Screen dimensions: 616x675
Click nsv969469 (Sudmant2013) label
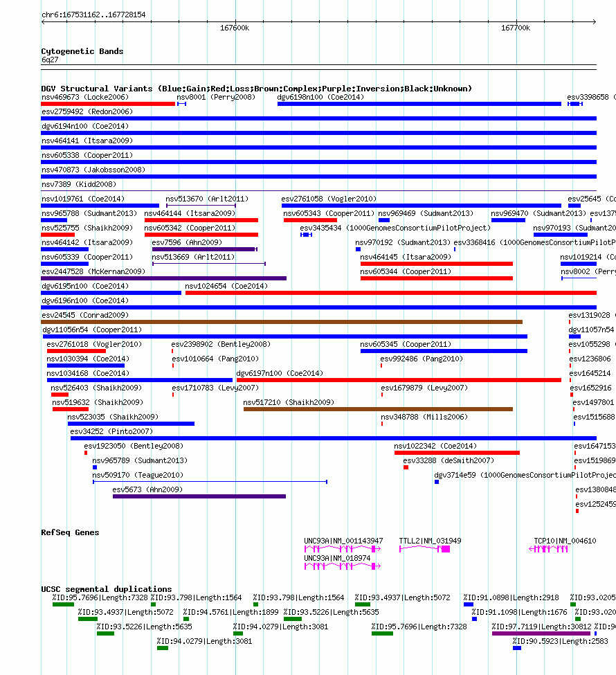(x=425, y=213)
